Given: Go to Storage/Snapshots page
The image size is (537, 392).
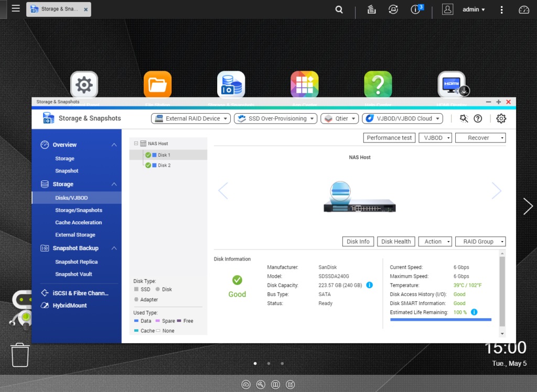Looking at the screenshot, I should [79, 210].
